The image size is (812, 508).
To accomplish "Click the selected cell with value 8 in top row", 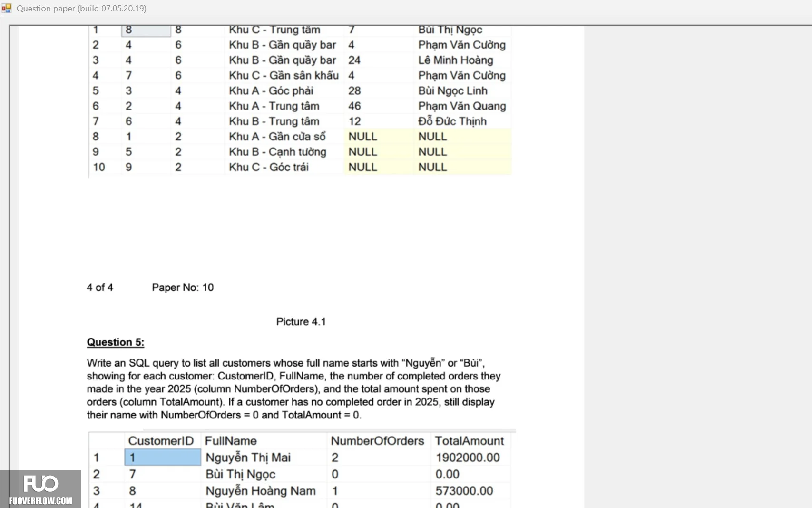I will tap(146, 30).
